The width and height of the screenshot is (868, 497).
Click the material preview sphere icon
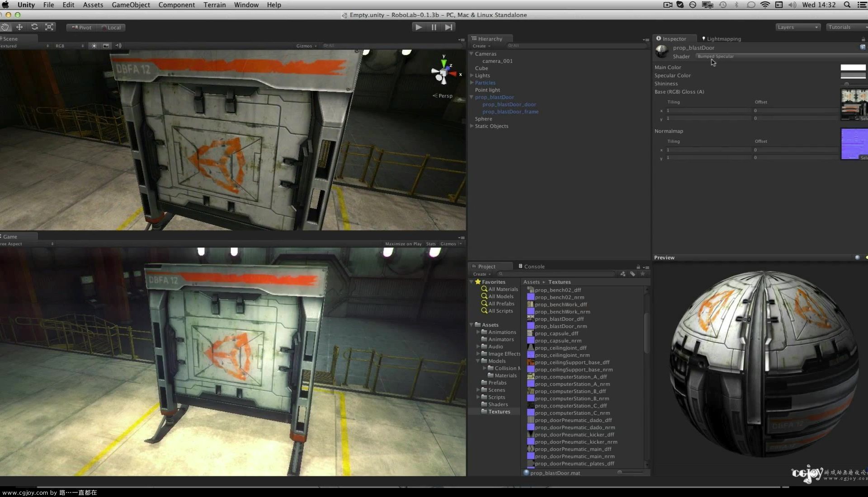coord(857,258)
